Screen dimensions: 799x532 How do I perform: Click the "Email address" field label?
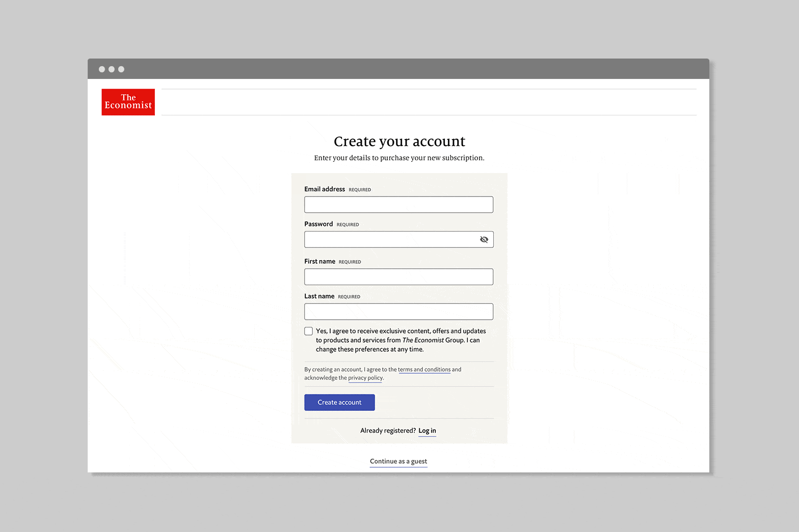(x=325, y=189)
